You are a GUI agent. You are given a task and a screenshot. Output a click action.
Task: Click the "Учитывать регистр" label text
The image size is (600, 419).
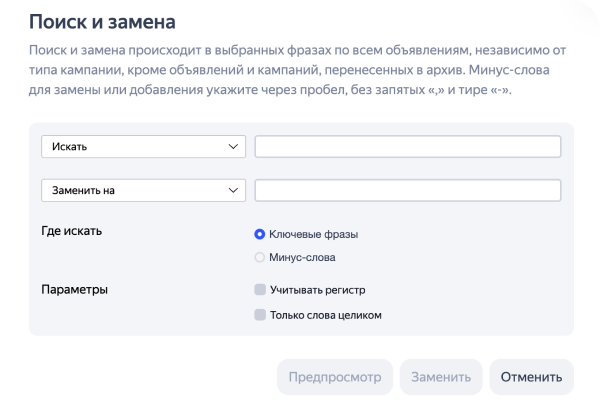coord(317,290)
